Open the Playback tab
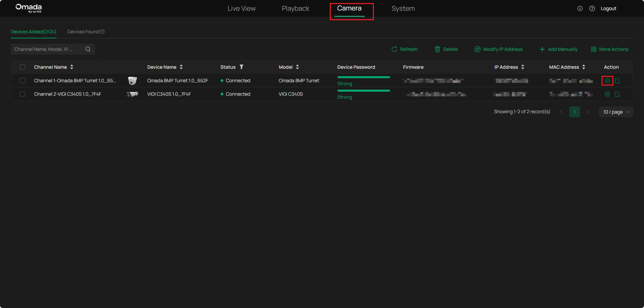644x308 pixels. 295,8
